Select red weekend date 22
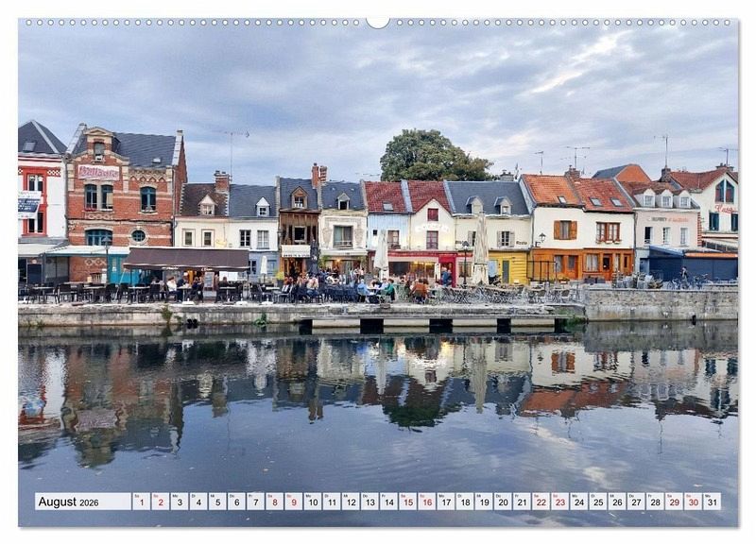The image size is (756, 545). pos(541,502)
